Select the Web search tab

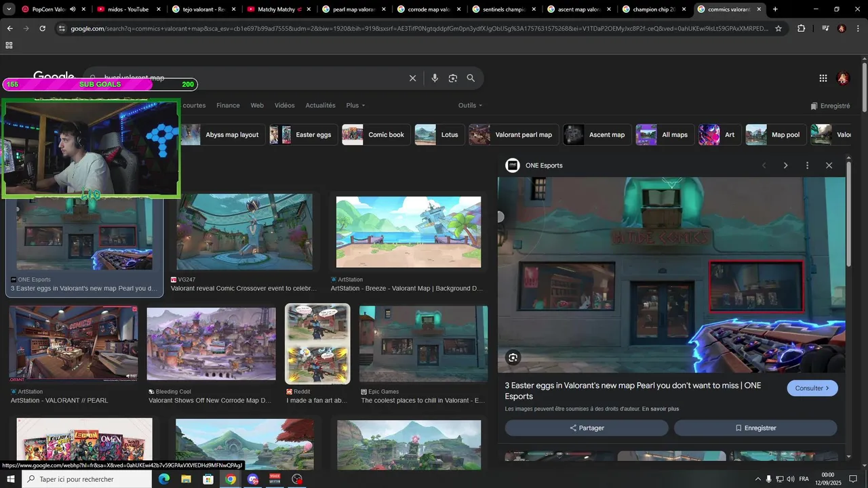click(257, 106)
